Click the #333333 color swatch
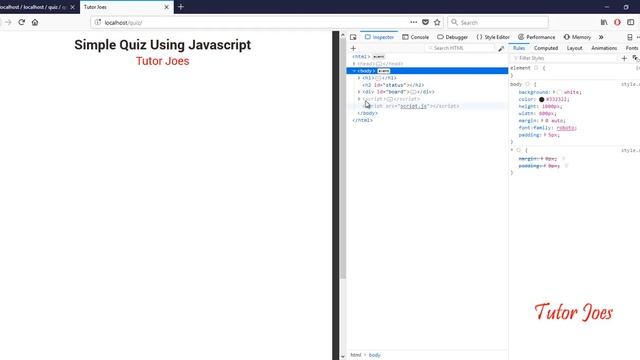The height and width of the screenshot is (360, 640). coord(541,100)
